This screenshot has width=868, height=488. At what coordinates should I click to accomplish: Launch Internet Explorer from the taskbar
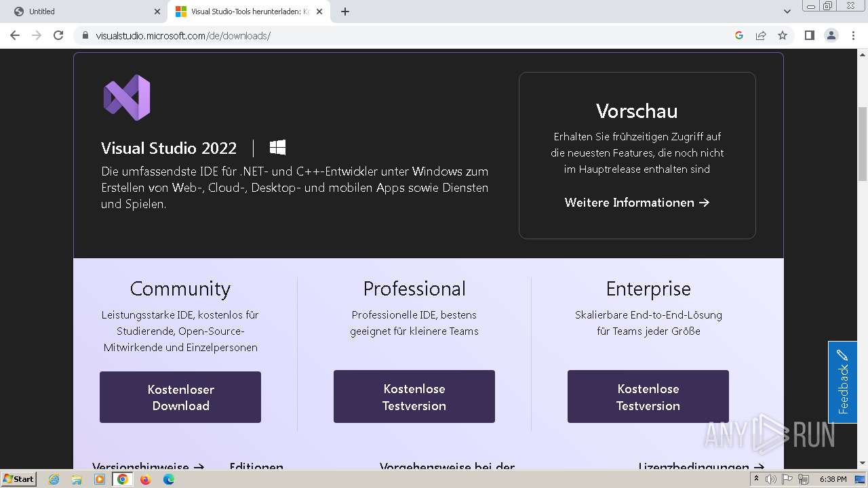[x=54, y=479]
